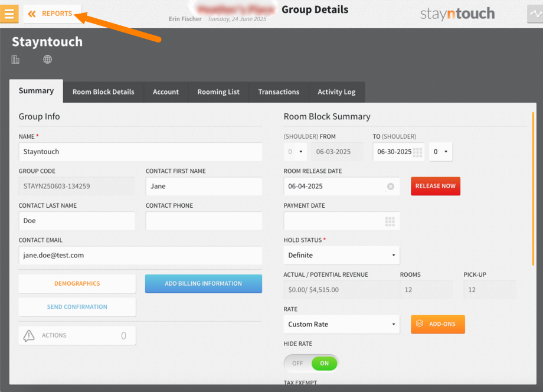This screenshot has width=543, height=392.
Task: Click the revenue value $0.00/ $4,515.00
Action: pyautogui.click(x=313, y=290)
